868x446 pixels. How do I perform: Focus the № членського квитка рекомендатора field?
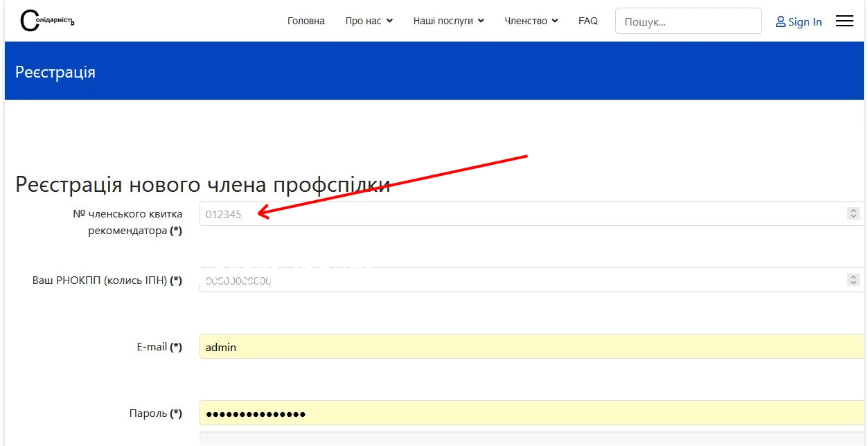(x=531, y=213)
